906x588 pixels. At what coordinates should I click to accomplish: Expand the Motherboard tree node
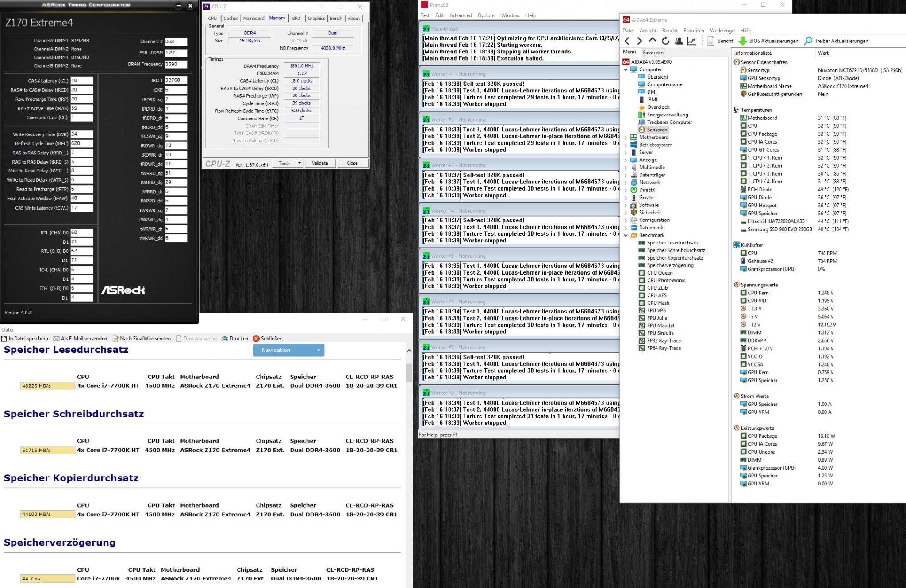coord(626,137)
